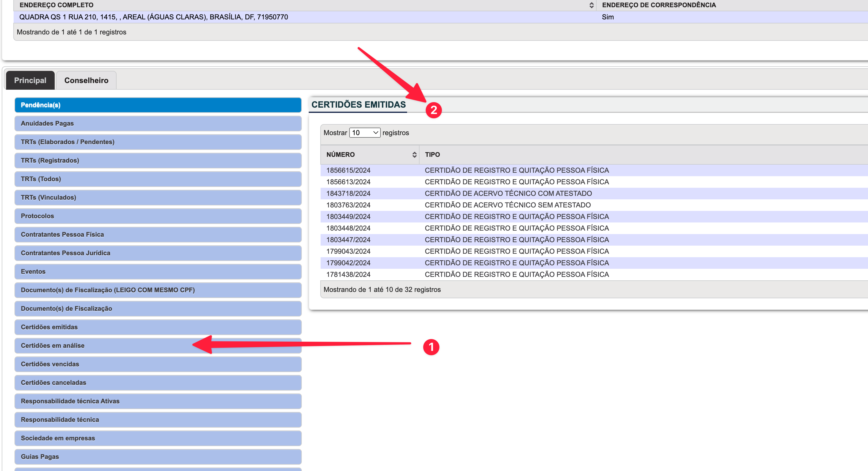Select Anuidades Pagas in sidebar
The image size is (868, 471).
(158, 123)
